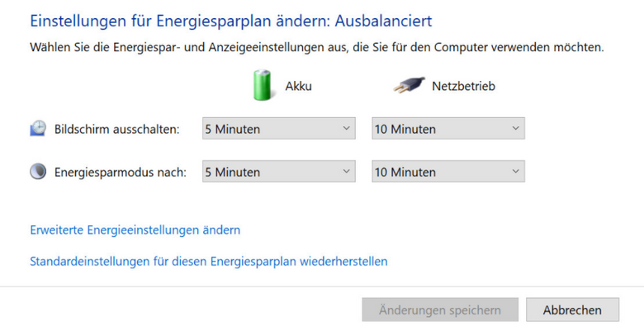Click Standardeinstellungen für diesen Energiesparplan wiederherstellen
The width and height of the screenshot is (644, 331).
pyautogui.click(x=209, y=261)
